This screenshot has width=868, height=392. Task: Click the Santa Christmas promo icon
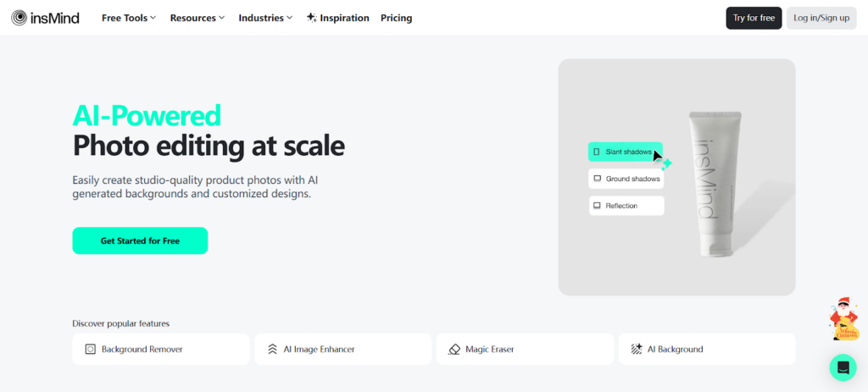(x=843, y=318)
